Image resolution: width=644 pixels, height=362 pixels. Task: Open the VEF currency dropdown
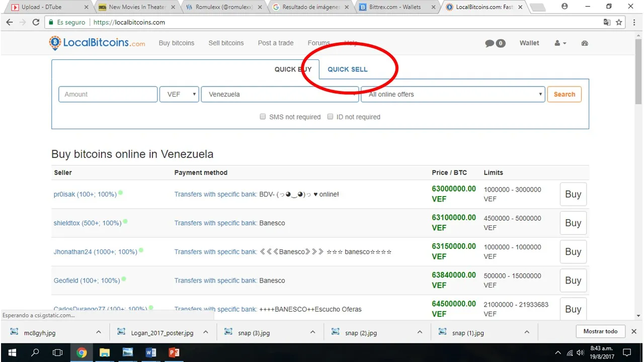click(180, 94)
